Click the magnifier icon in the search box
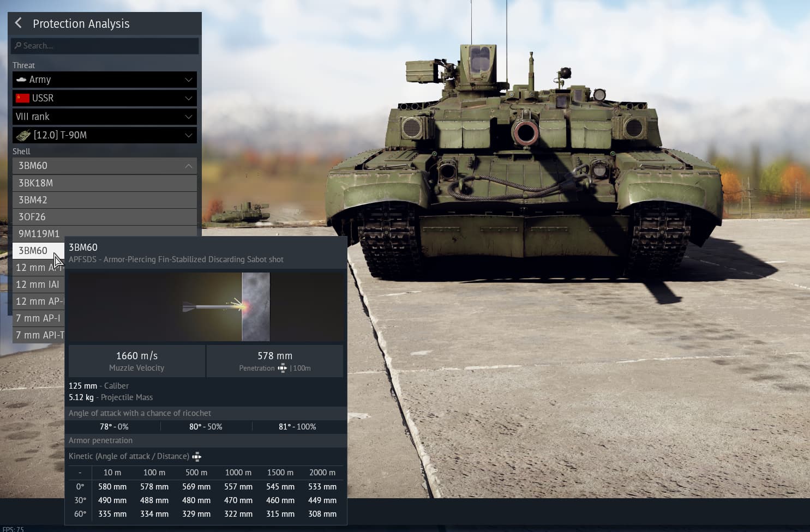This screenshot has width=810, height=532. click(x=18, y=46)
